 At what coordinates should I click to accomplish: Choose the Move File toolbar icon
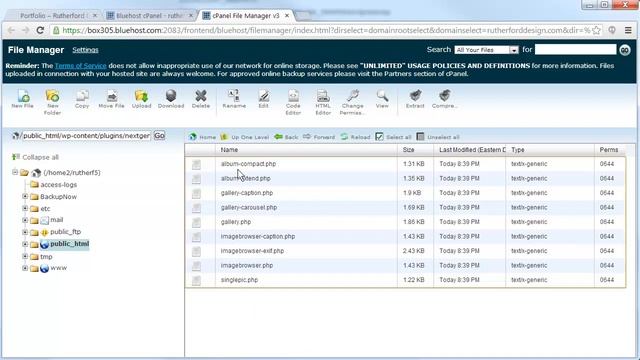coord(111,99)
